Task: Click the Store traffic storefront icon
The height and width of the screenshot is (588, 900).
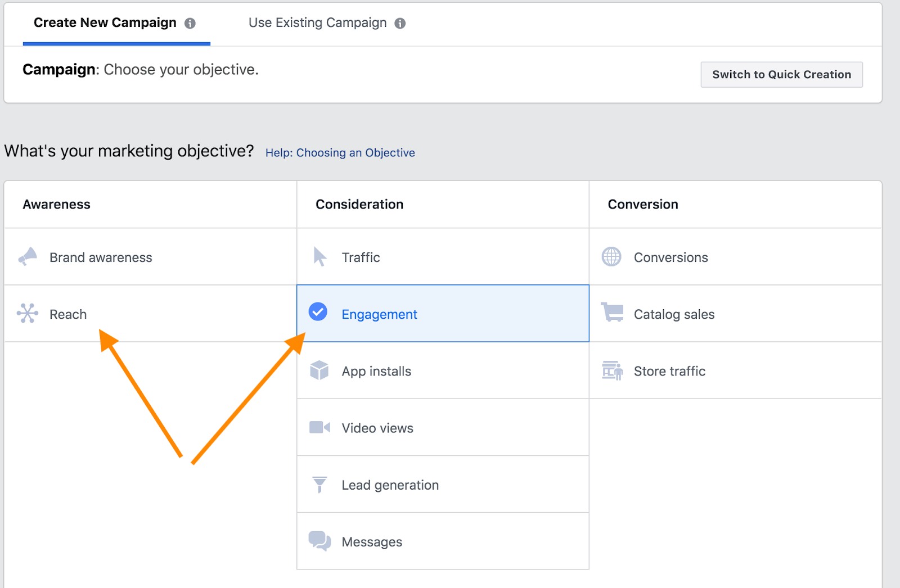Action: (612, 370)
